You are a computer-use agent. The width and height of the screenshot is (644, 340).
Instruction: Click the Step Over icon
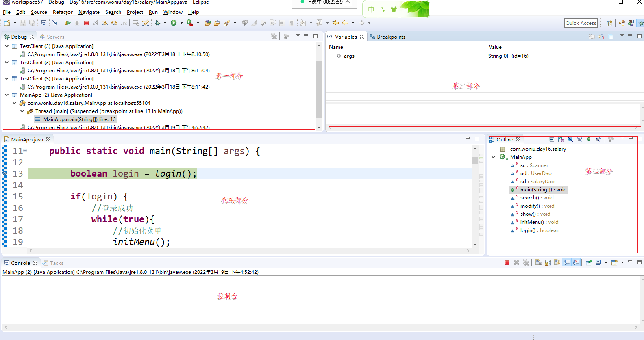pyautogui.click(x=114, y=23)
